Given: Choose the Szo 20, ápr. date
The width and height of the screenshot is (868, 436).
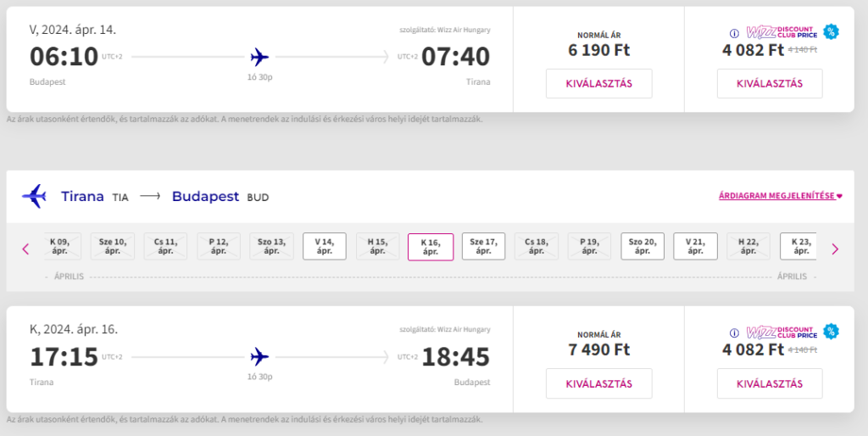Looking at the screenshot, I should 643,246.
